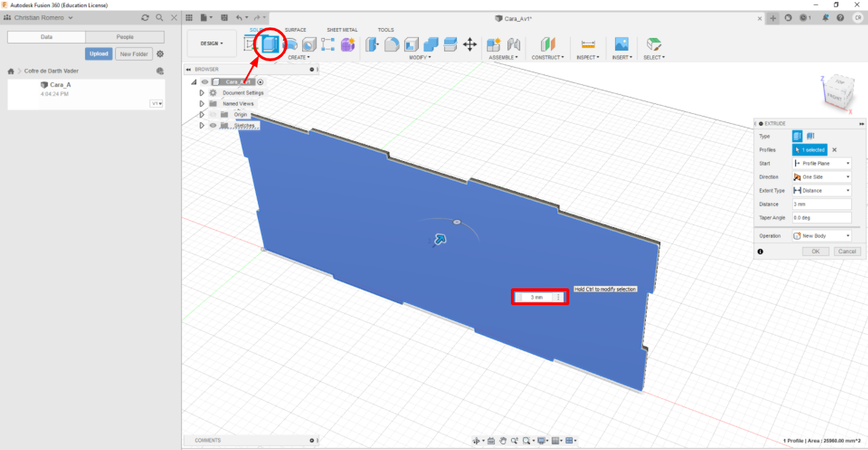Image resolution: width=868 pixels, height=450 pixels.
Task: Open the Operation New Body dropdown
Action: tap(822, 236)
